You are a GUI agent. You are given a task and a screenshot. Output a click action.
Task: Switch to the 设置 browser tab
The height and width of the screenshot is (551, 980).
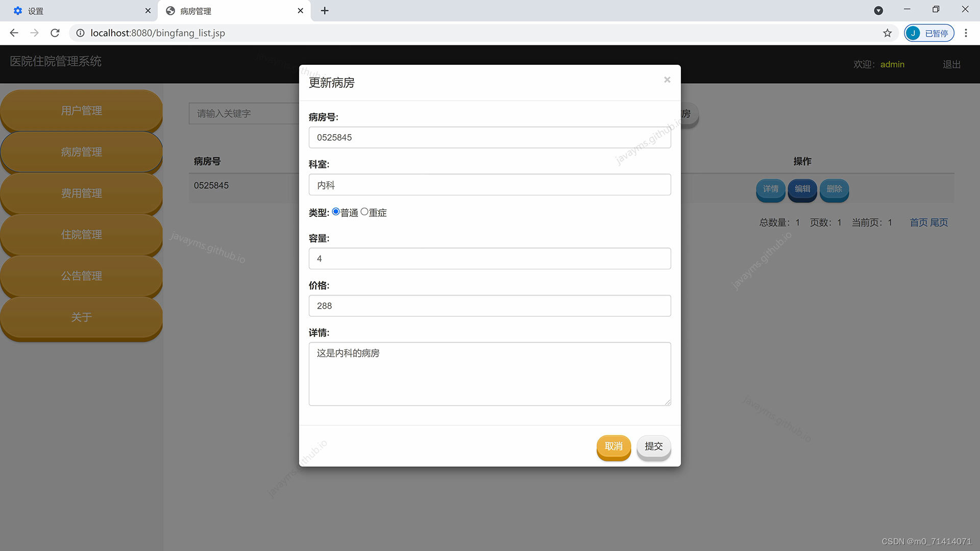click(x=79, y=11)
